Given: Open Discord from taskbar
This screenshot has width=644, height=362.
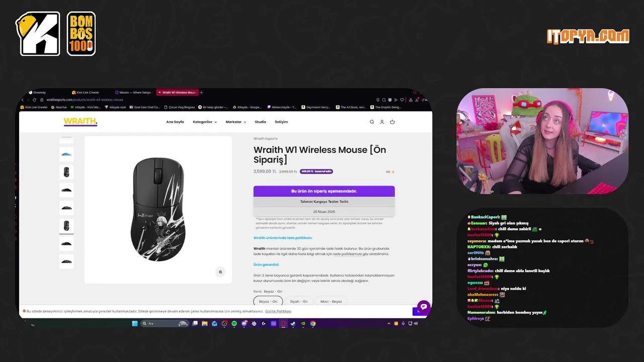Looking at the screenshot, I should (x=244, y=323).
